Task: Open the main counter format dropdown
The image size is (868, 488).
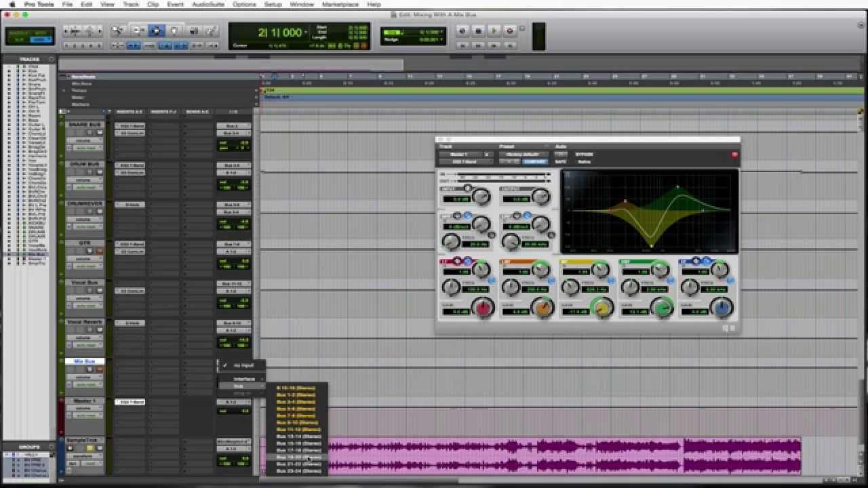Action: [x=307, y=33]
